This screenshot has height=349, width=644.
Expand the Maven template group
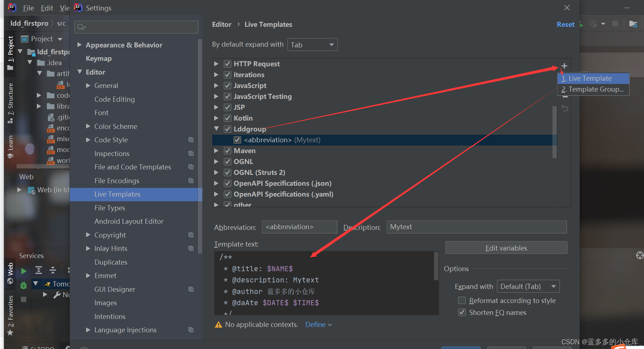pos(216,151)
